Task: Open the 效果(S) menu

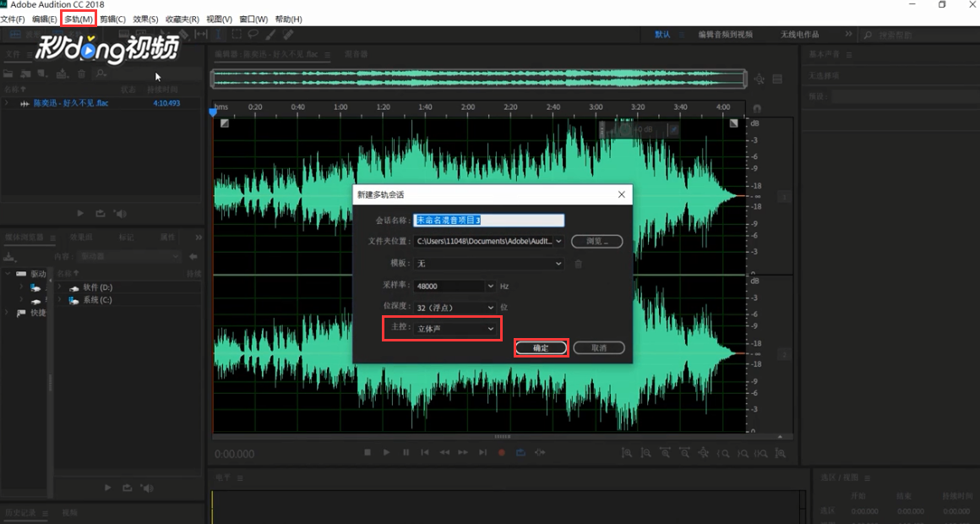Action: point(145,19)
